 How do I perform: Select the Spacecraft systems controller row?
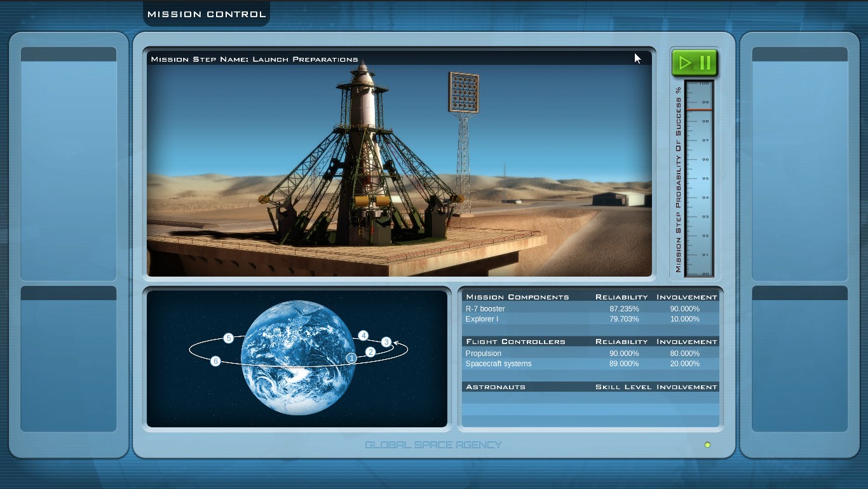tap(591, 364)
